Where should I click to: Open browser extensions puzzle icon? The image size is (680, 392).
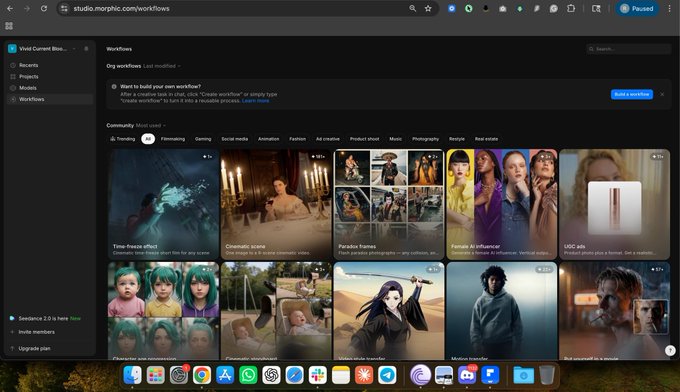coord(571,8)
